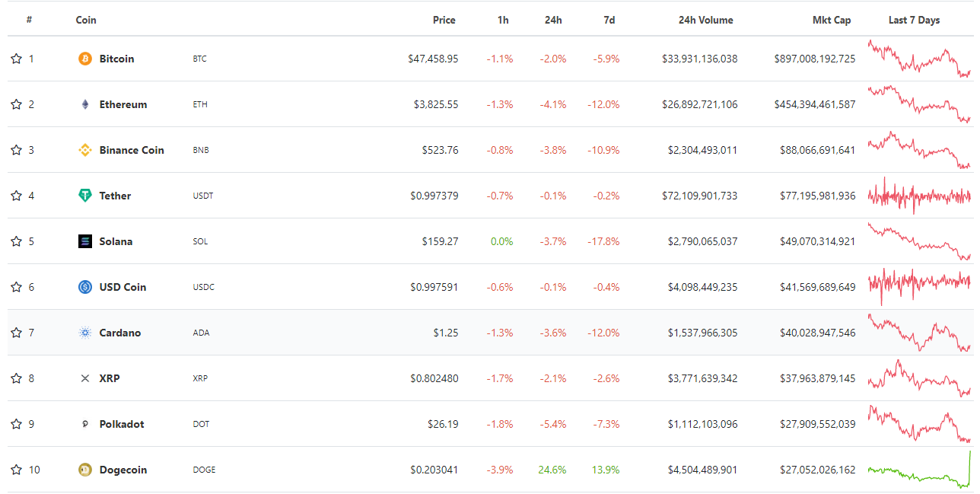Open USD Coin's 7-day sparkline
This screenshot has height=494, width=980.
[x=919, y=287]
